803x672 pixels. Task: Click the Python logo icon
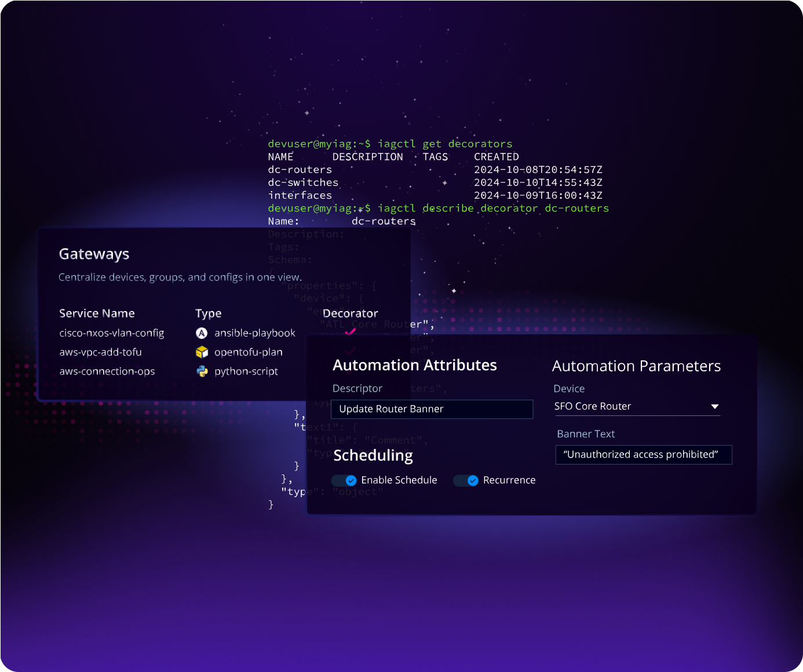pos(202,371)
